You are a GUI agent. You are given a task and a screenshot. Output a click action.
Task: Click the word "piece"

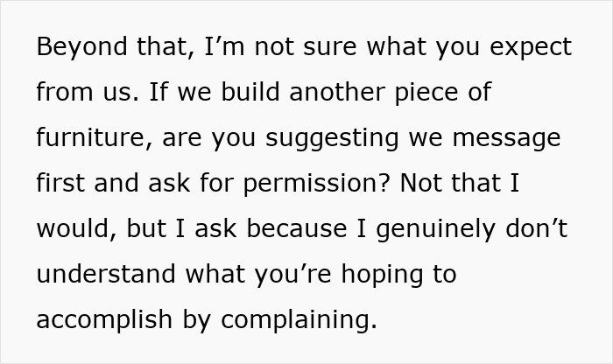(433, 92)
